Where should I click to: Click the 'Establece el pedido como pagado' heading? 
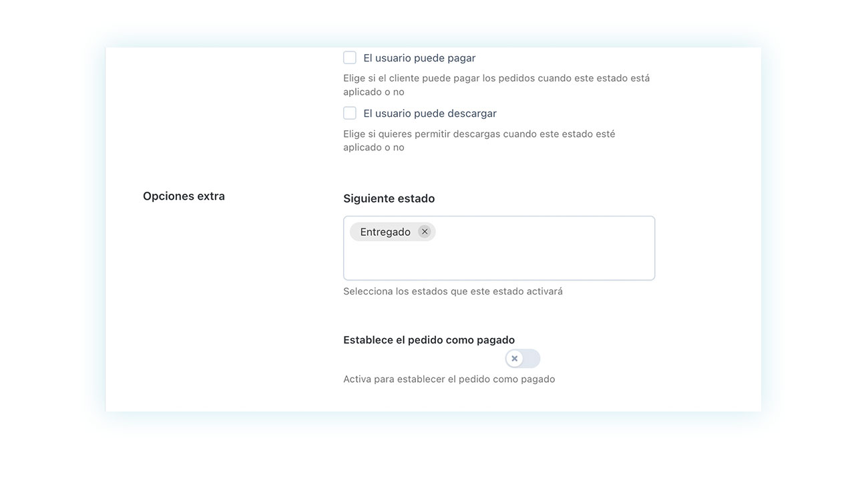429,340
